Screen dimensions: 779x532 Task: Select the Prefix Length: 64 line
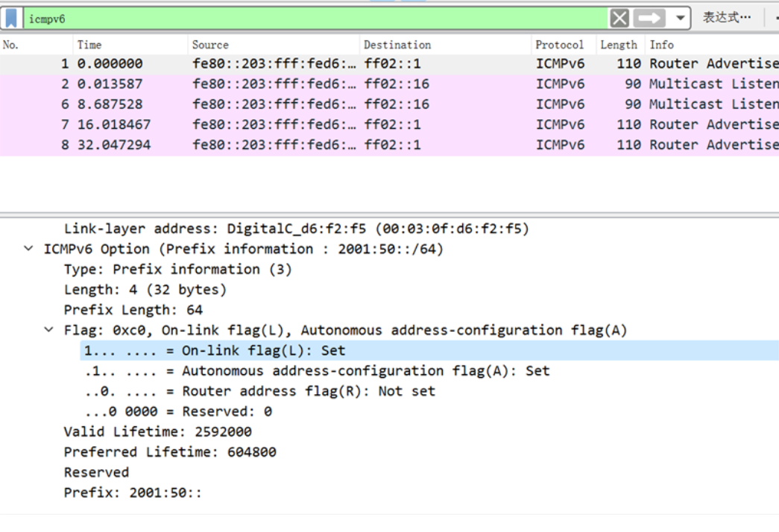tap(133, 310)
